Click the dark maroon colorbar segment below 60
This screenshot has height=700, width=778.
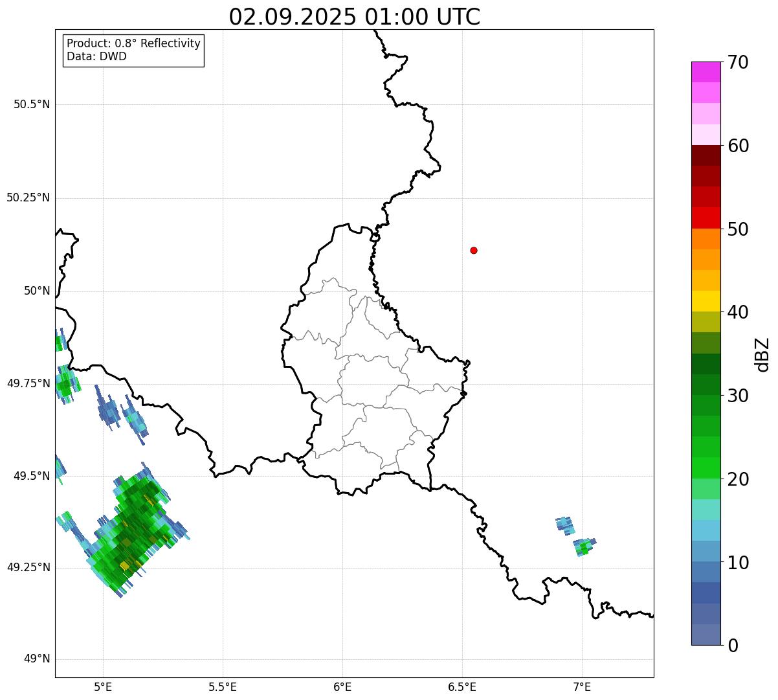point(706,155)
